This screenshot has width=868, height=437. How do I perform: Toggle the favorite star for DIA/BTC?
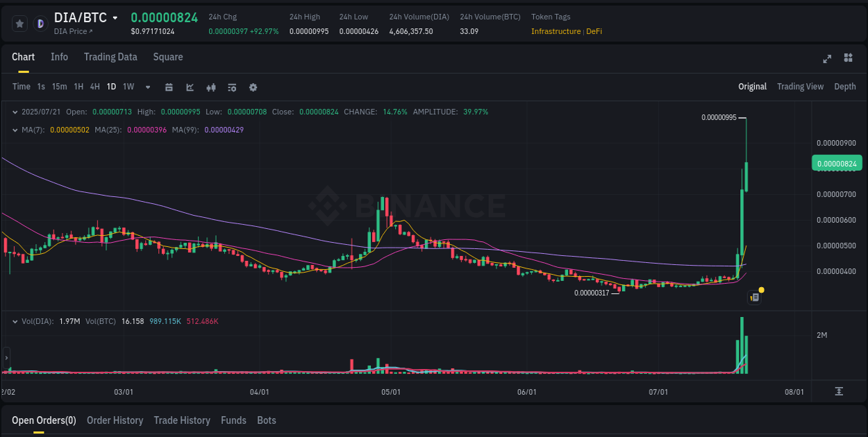pos(19,23)
